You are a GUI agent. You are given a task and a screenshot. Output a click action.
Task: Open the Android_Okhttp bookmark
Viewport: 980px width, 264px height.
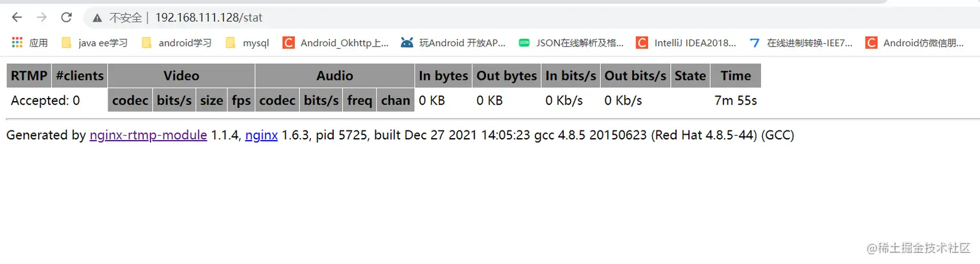pos(336,43)
